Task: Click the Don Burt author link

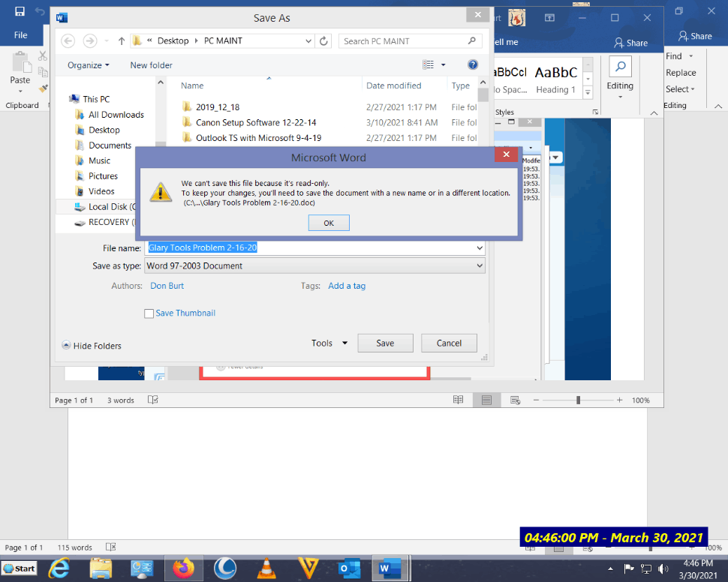Action: (x=167, y=286)
